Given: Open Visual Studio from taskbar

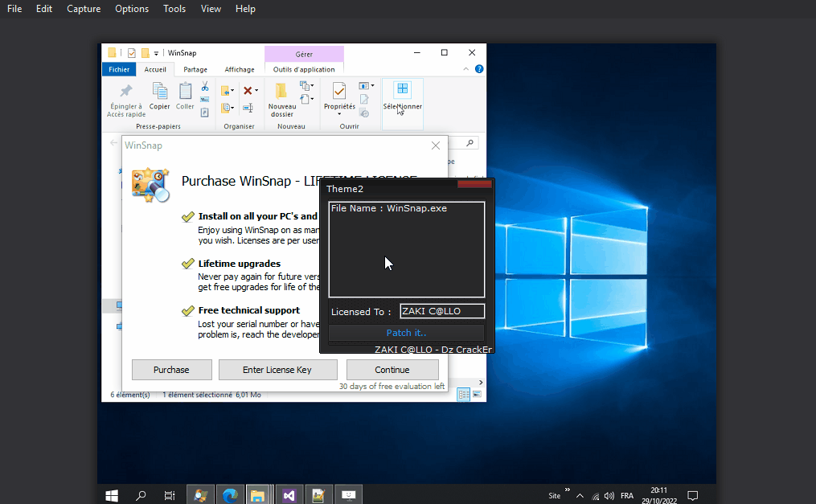Looking at the screenshot, I should 289,495.
